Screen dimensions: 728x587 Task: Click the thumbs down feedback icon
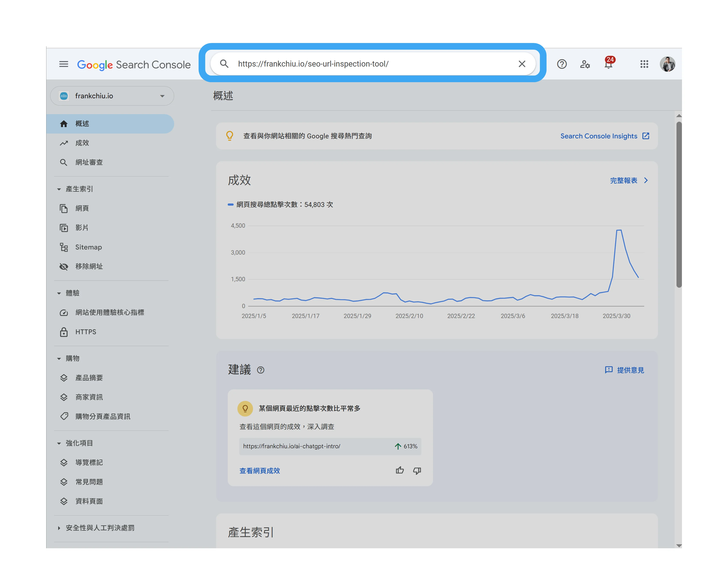[417, 470]
